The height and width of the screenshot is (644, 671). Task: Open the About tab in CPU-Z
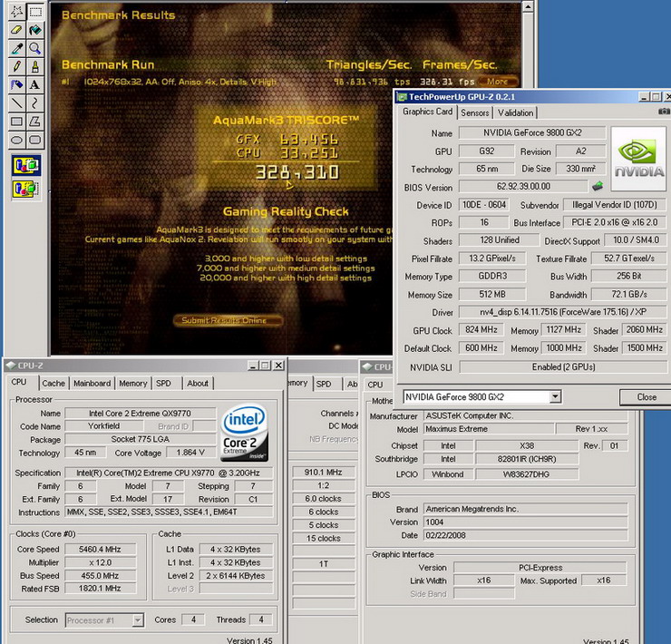coord(198,384)
